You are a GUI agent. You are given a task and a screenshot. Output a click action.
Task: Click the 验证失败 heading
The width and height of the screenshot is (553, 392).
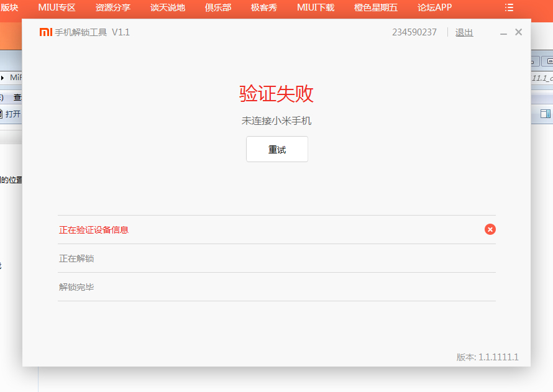(x=276, y=93)
